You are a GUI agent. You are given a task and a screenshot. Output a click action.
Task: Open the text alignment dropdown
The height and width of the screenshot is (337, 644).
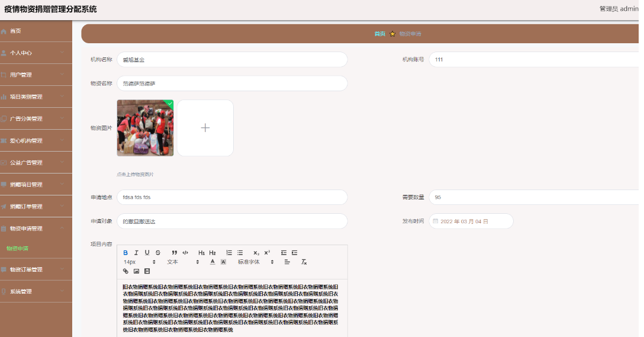pyautogui.click(x=287, y=262)
